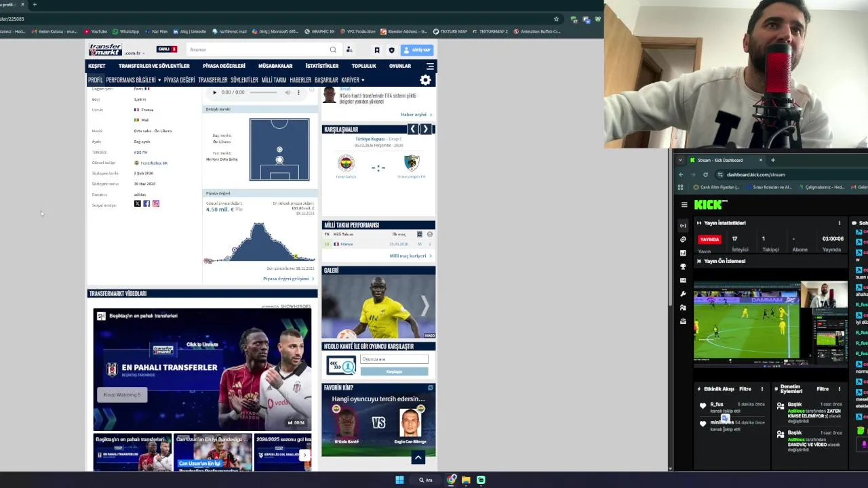Open the MÜSABAKALAR menu
The width and height of the screenshot is (868, 488).
pos(275,66)
